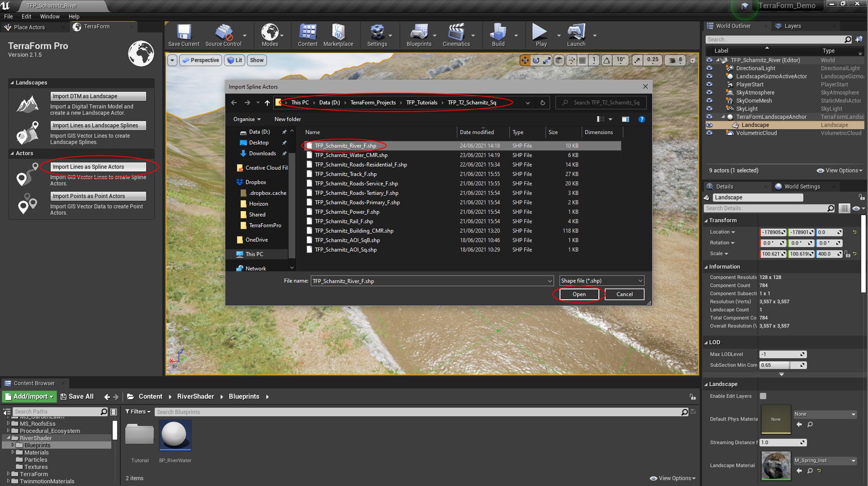868x486 pixels.
Task: Lock the Details panel
Action: 861,197
